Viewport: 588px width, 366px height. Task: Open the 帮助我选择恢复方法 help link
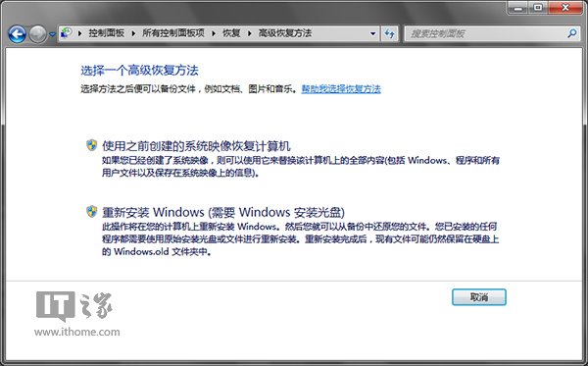[x=341, y=89]
